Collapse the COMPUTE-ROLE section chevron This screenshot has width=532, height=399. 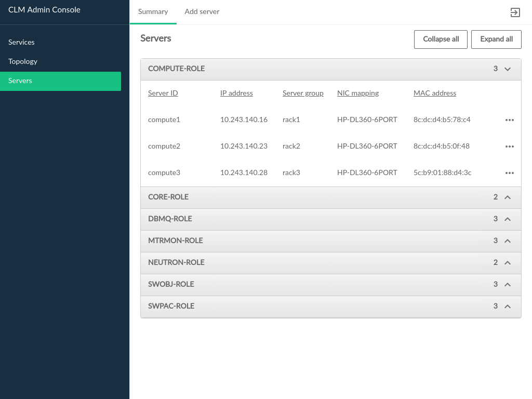click(x=508, y=69)
